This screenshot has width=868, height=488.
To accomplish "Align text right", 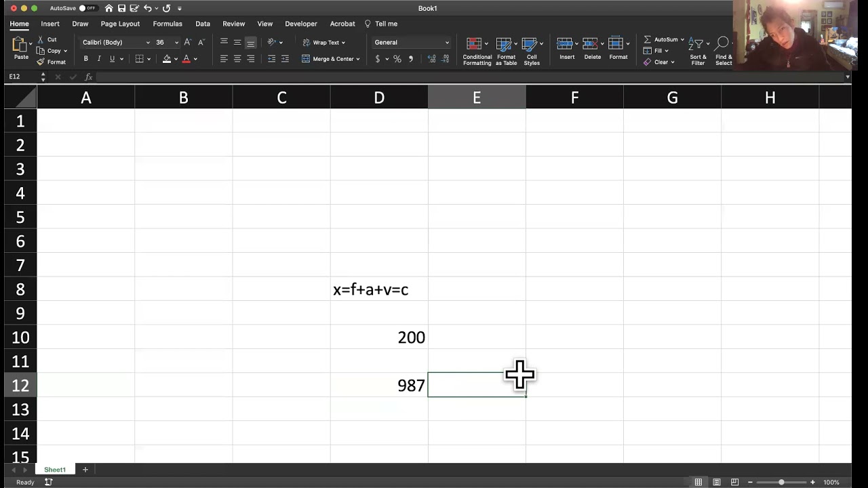I will (x=251, y=59).
